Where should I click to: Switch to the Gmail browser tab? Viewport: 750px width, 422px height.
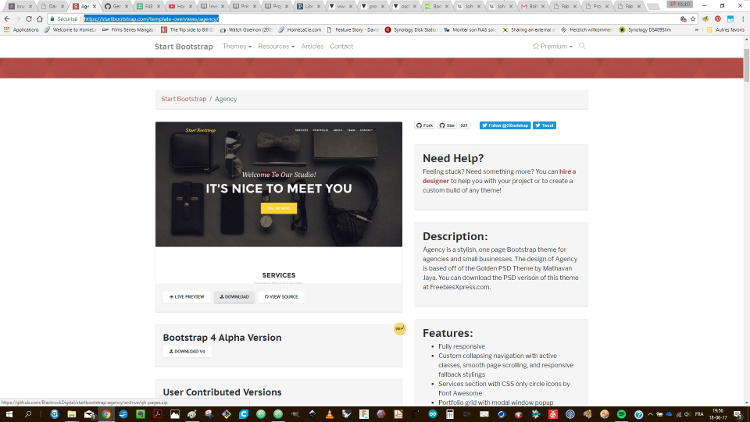[529, 6]
